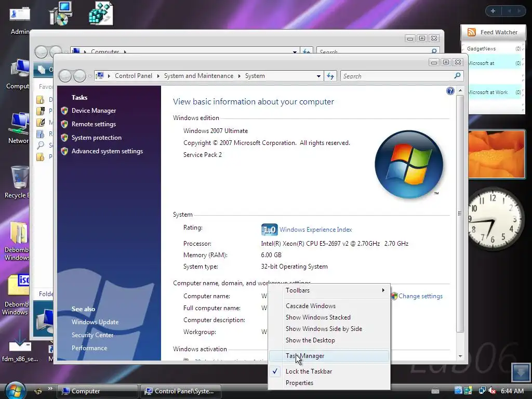
Task: Click the network tray icon
Action: tap(482, 391)
